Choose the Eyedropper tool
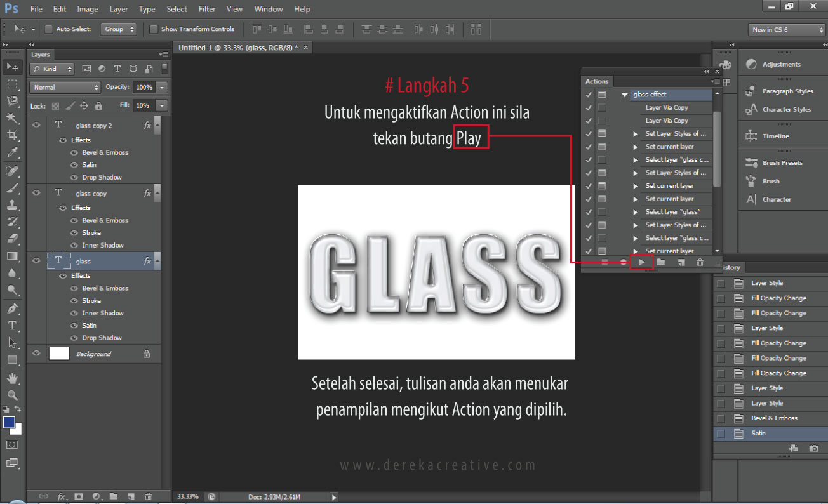The height and width of the screenshot is (504, 828). pos(12,152)
